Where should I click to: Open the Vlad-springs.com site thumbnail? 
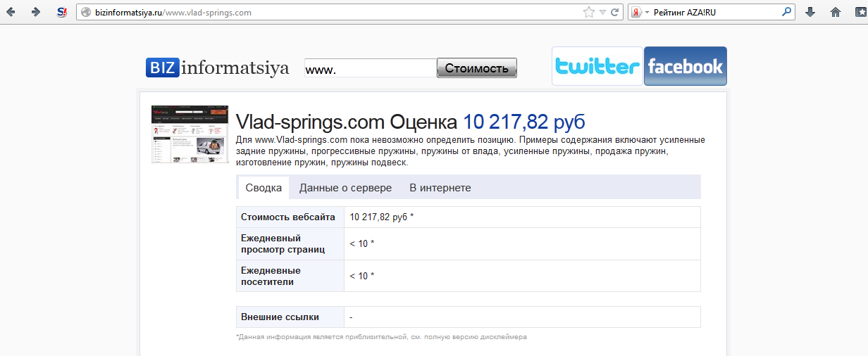tap(190, 134)
